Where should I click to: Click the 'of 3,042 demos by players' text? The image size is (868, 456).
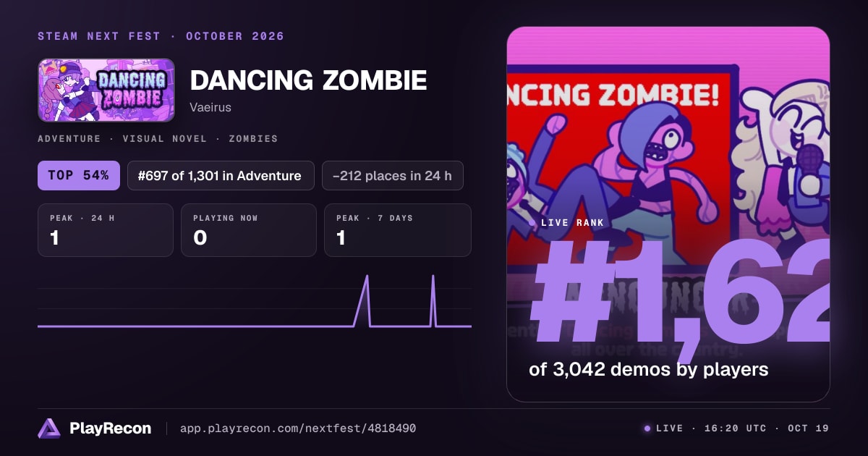click(x=648, y=369)
